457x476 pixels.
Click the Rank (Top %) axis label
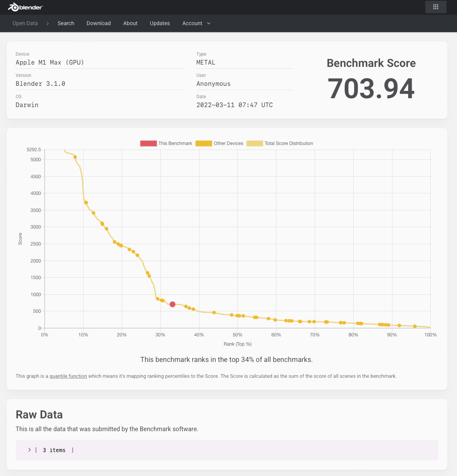[237, 344]
